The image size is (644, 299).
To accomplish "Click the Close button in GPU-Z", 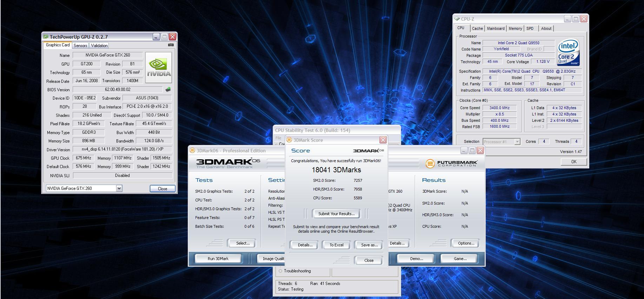I will (x=162, y=189).
